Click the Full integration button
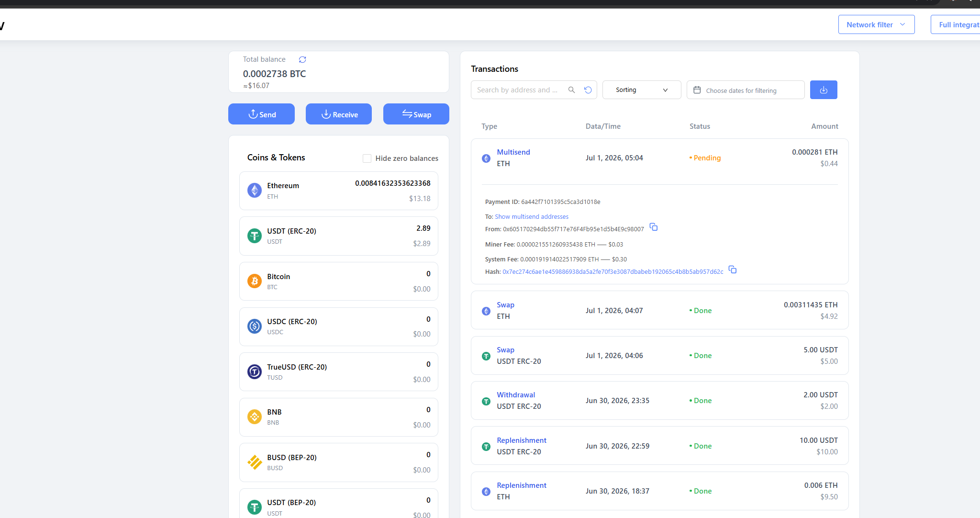Viewport: 980px width, 518px height. click(x=955, y=24)
